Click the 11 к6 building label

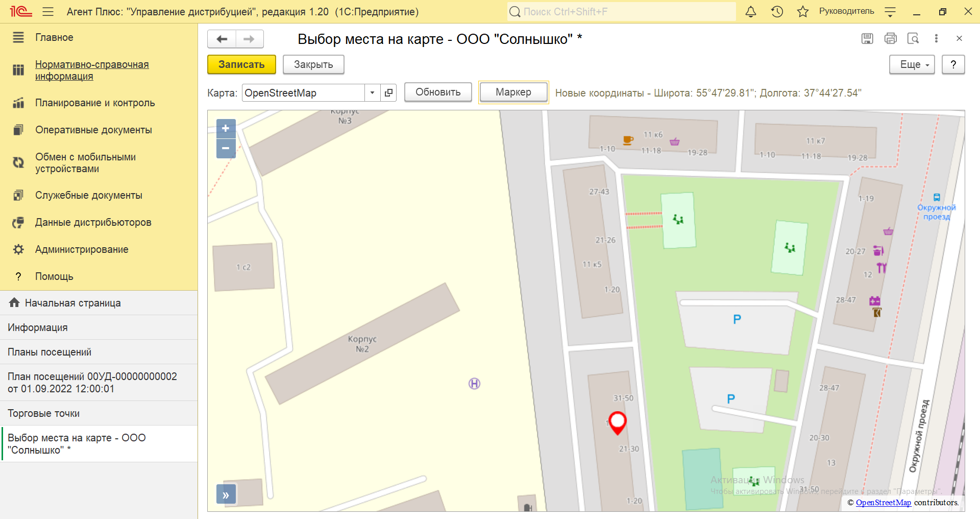(x=653, y=135)
